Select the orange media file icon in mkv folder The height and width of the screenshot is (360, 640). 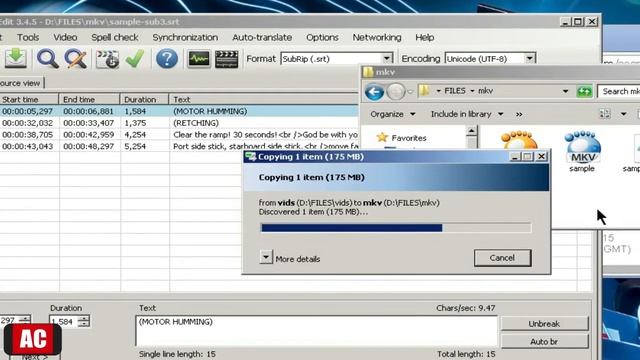(519, 141)
